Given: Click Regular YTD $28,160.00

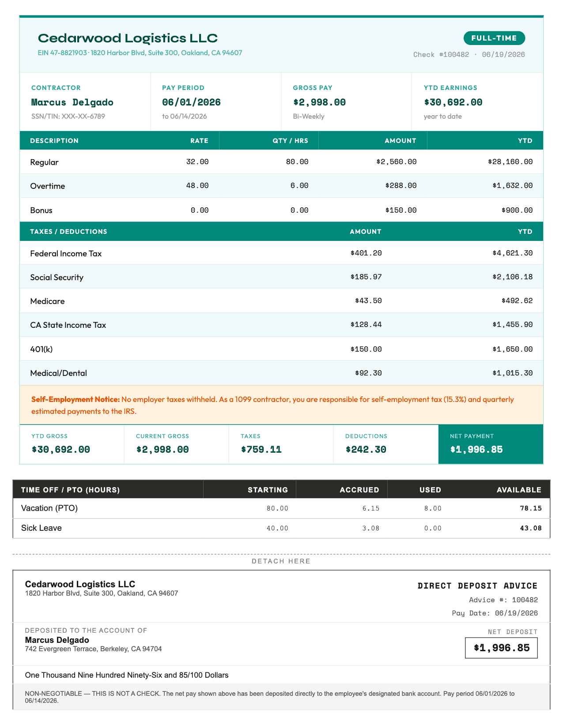Looking at the screenshot, I should [510, 162].
